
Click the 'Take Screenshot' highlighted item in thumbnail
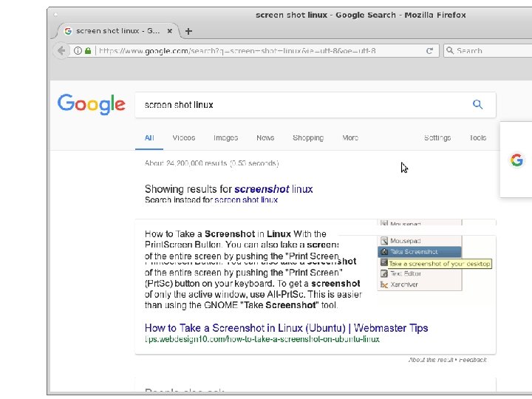click(420, 252)
